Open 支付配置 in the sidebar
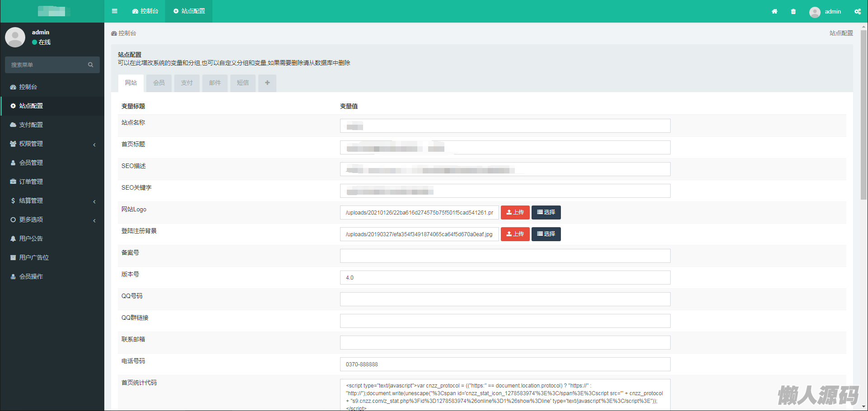868x411 pixels. click(x=31, y=125)
